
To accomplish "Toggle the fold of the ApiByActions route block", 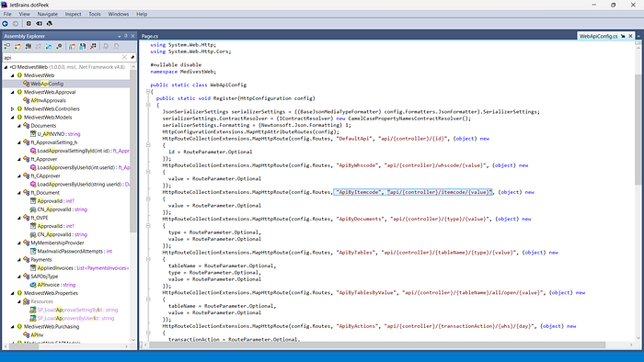I will pyautogui.click(x=148, y=333).
